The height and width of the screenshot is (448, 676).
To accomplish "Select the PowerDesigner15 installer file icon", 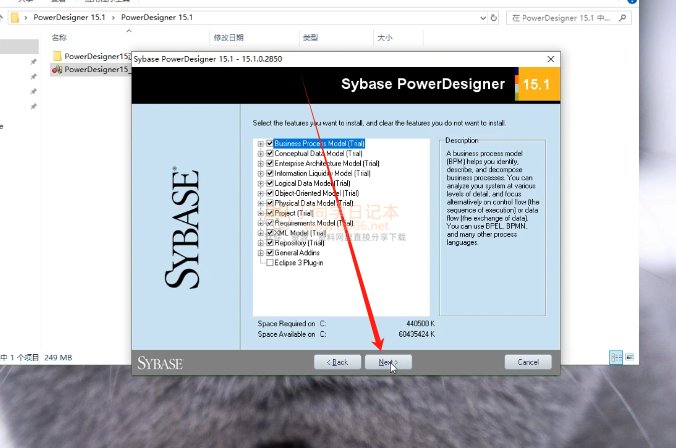I will pyautogui.click(x=57, y=69).
